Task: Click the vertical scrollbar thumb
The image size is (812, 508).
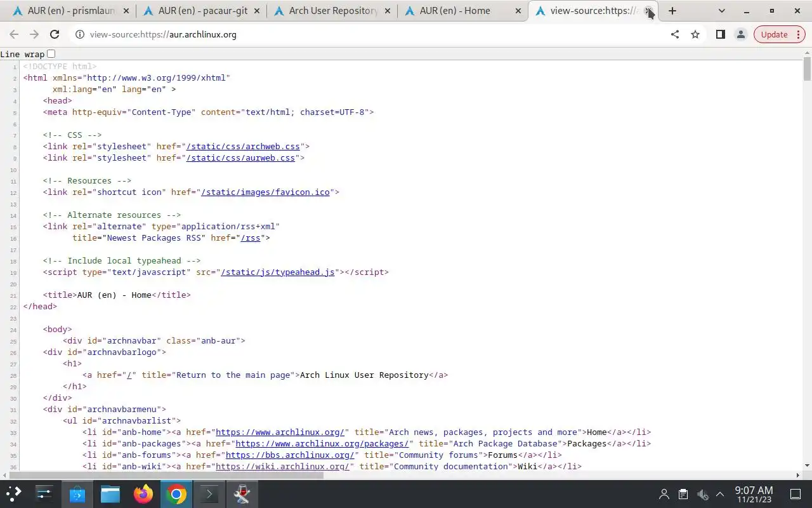Action: [x=807, y=69]
